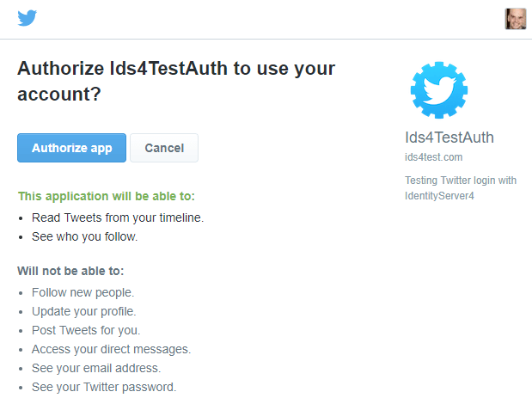Screen dimensions: 532x398
Task: Click 'This application will be able to:' heading
Action: point(107,196)
